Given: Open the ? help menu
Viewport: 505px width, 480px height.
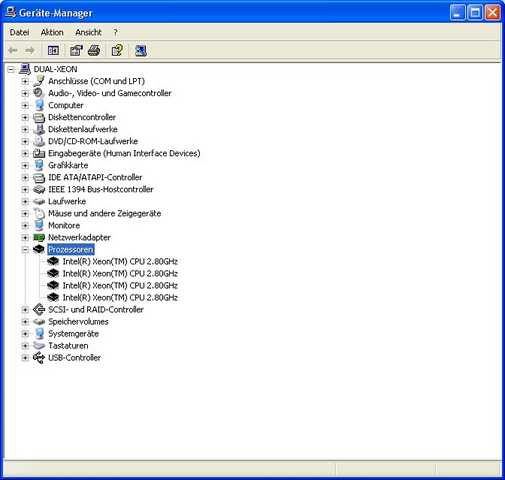Looking at the screenshot, I should [115, 32].
